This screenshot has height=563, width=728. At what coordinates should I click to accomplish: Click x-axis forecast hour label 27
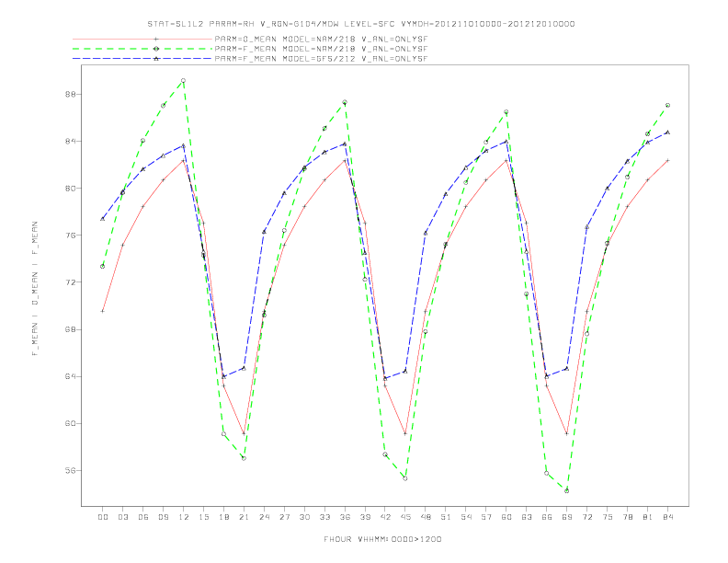[x=284, y=517]
